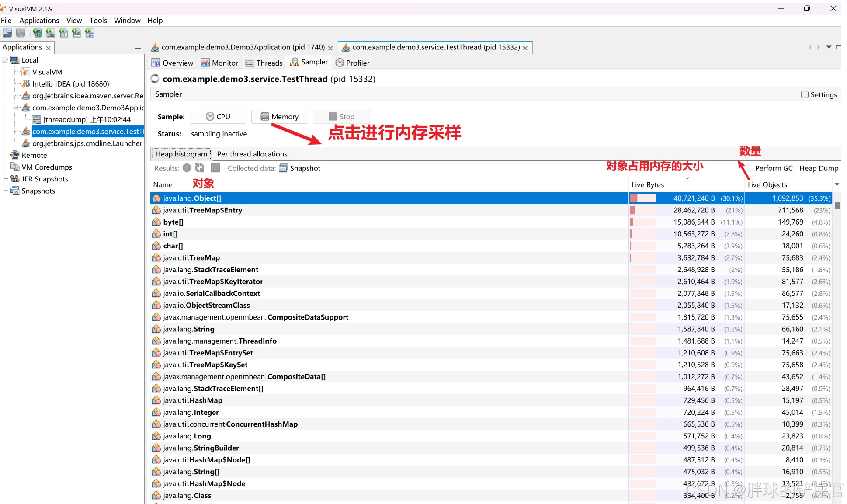The image size is (847, 504).
Task: Click the VM Coredumps icon
Action: 15,167
